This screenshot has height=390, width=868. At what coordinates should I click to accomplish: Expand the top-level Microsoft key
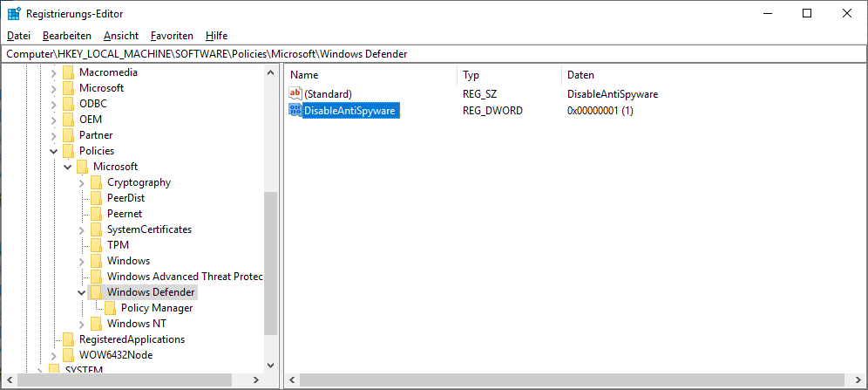[x=54, y=88]
